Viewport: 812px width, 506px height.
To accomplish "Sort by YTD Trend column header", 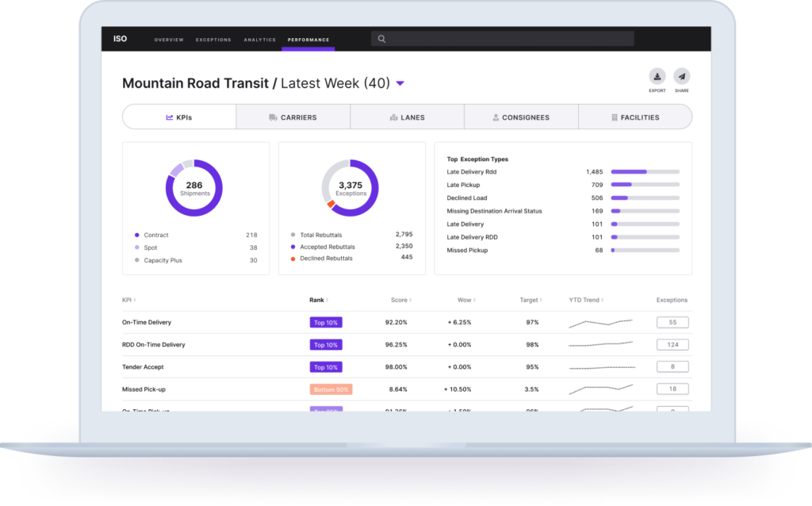I will click(x=585, y=301).
